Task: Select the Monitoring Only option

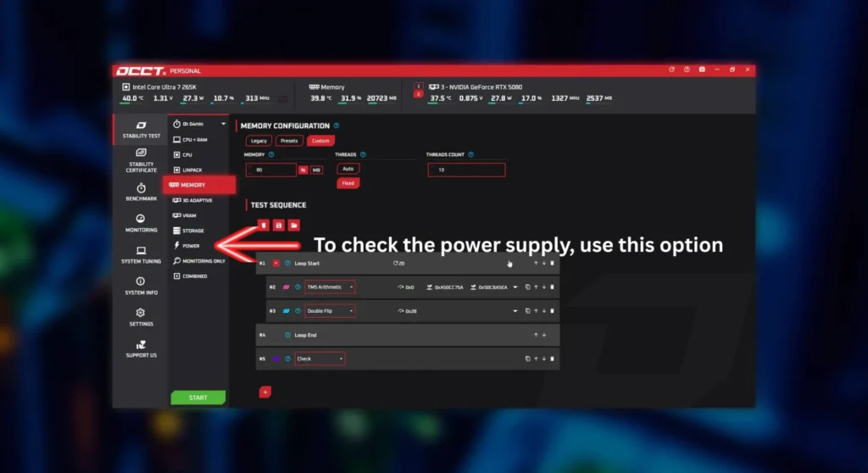Action: [199, 261]
